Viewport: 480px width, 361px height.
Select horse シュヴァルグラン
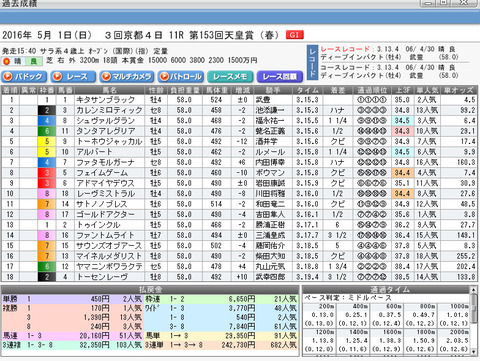point(105,120)
